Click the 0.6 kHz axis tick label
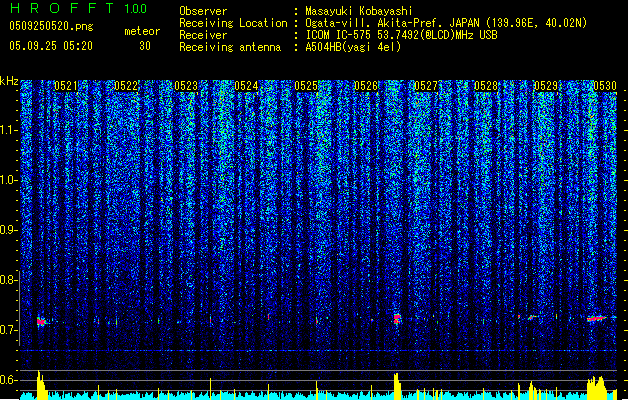629x400 pixels. pos(8,380)
